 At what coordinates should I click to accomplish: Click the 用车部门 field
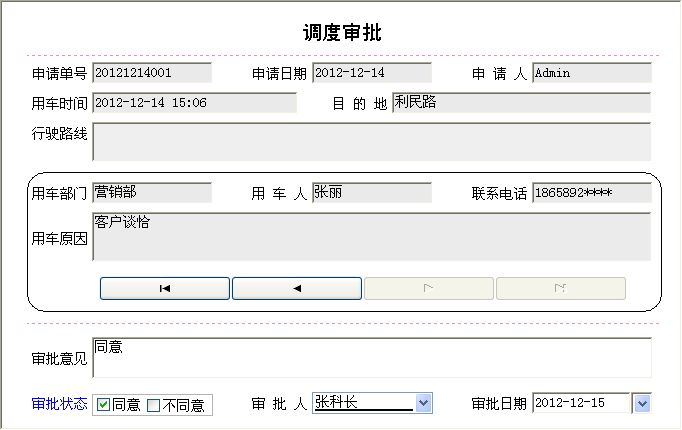click(152, 193)
